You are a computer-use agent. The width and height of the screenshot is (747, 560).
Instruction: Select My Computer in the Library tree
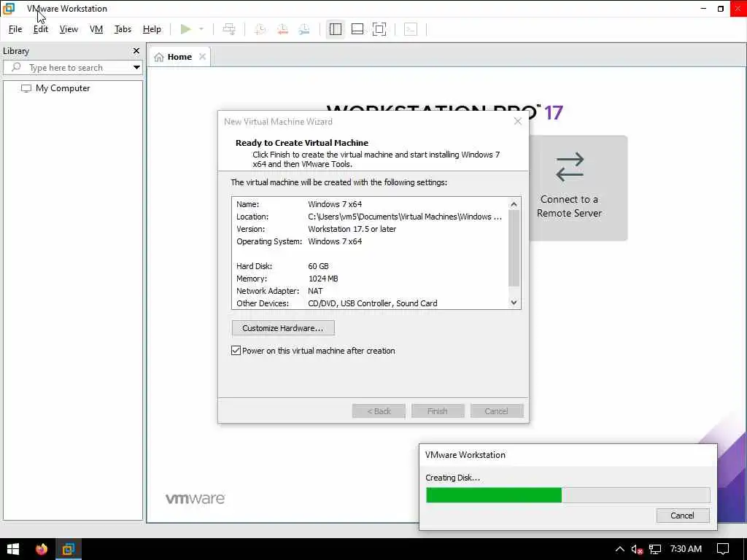tap(63, 88)
